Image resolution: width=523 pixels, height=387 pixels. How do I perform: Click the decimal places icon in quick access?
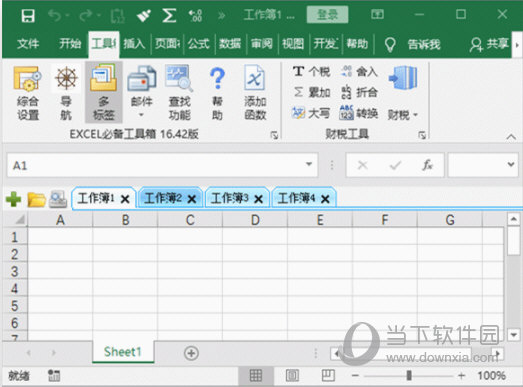tap(195, 15)
